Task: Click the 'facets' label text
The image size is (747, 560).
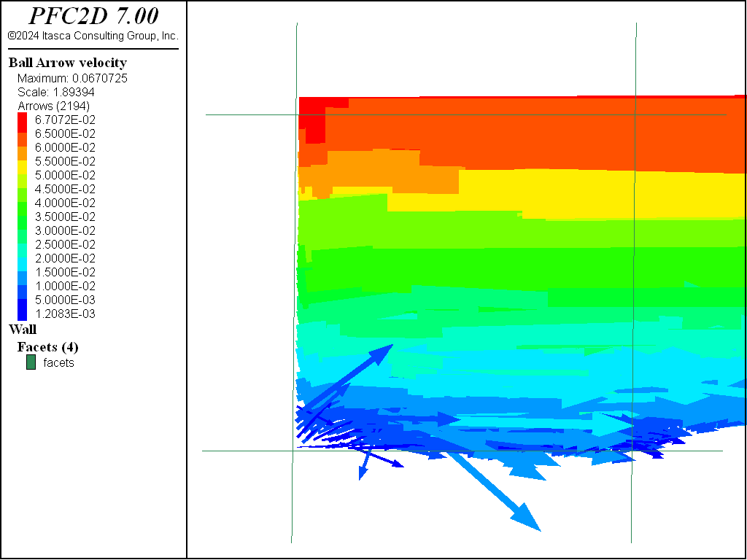Action: coord(58,362)
